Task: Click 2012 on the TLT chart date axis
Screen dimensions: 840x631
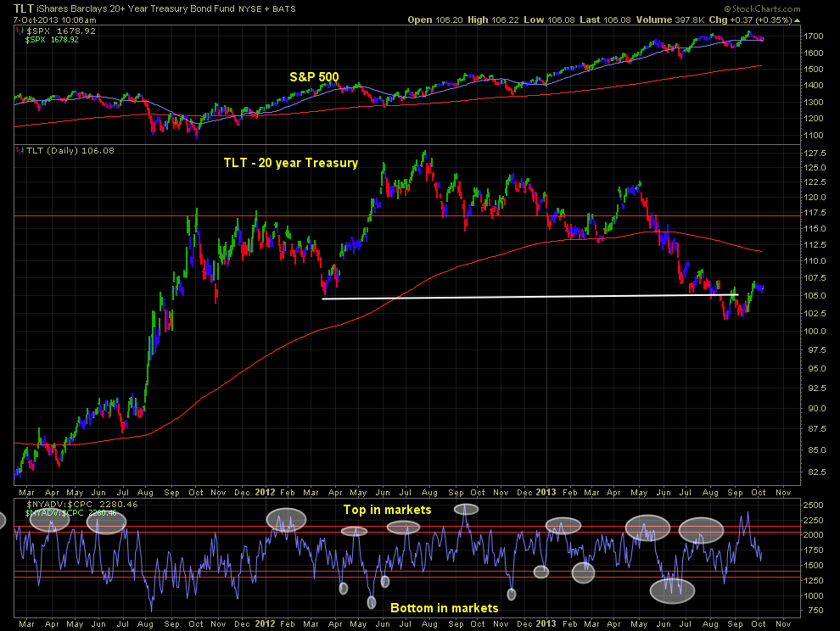Action: pos(265,492)
